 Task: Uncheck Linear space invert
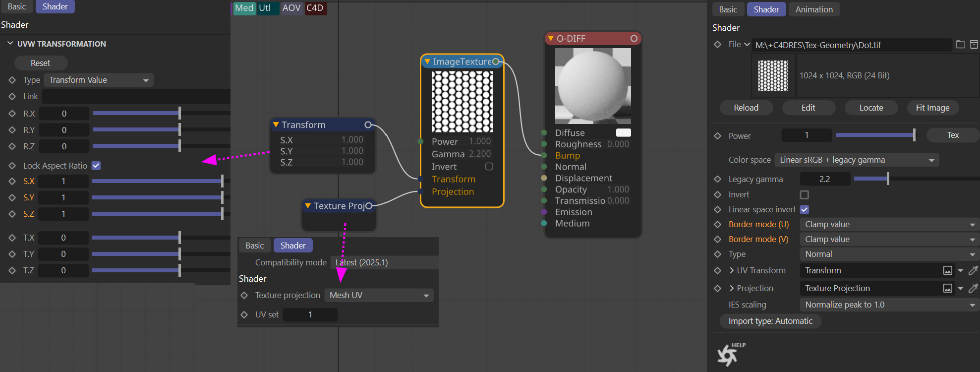coord(804,209)
